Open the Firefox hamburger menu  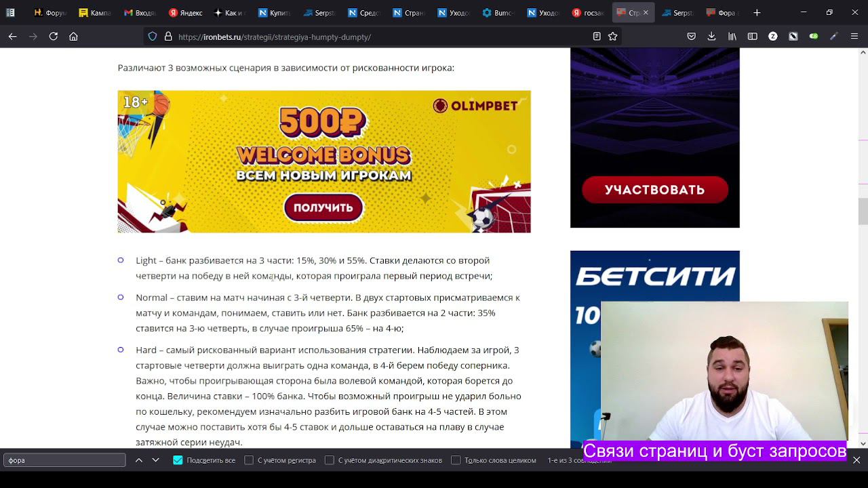tap(854, 37)
